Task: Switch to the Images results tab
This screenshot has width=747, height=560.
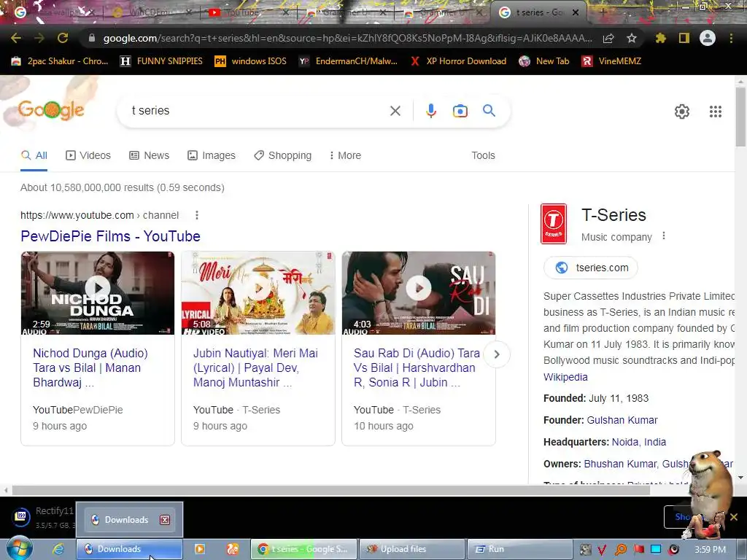Action: [212, 155]
